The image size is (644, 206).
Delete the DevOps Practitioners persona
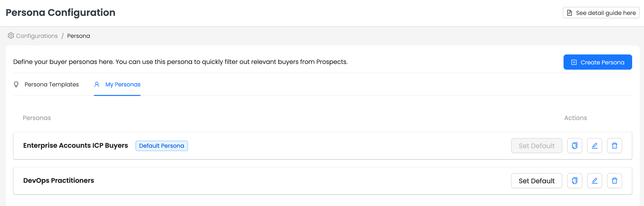(x=614, y=181)
